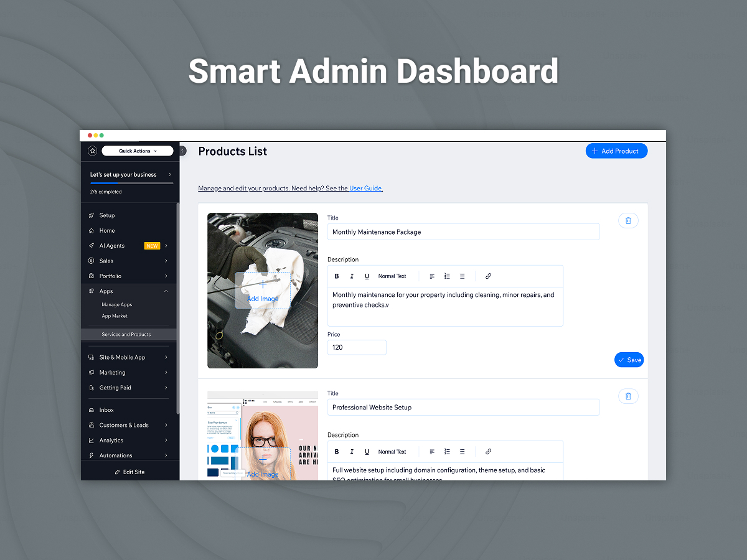The width and height of the screenshot is (747, 560).
Task: Click insert link icon in first description
Action: [x=489, y=276]
